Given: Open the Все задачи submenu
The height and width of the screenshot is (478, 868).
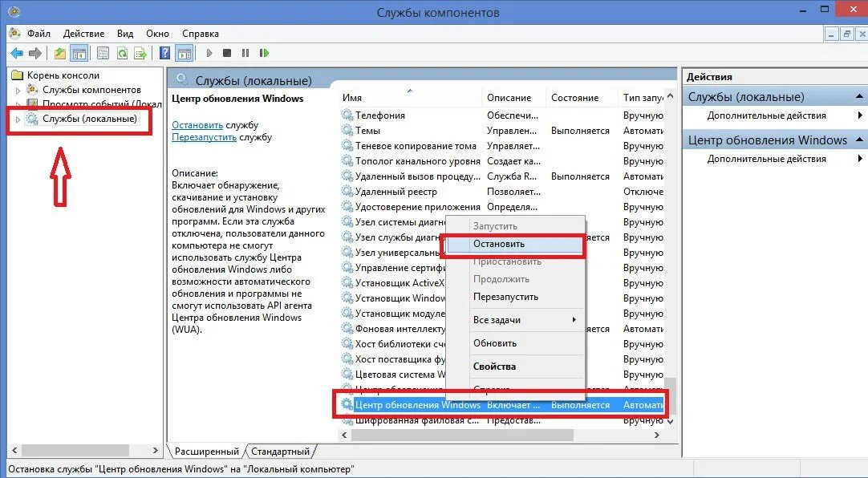Looking at the screenshot, I should (x=514, y=320).
